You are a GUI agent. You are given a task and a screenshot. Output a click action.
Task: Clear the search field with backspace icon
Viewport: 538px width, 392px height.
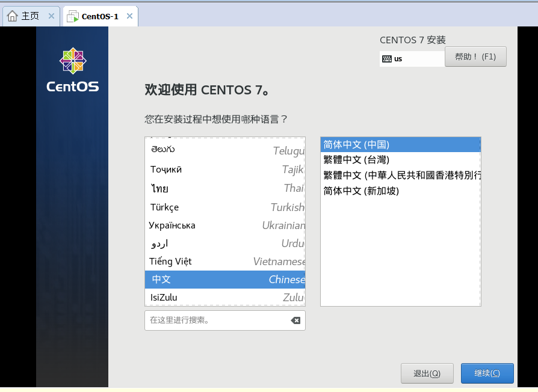[x=295, y=320]
